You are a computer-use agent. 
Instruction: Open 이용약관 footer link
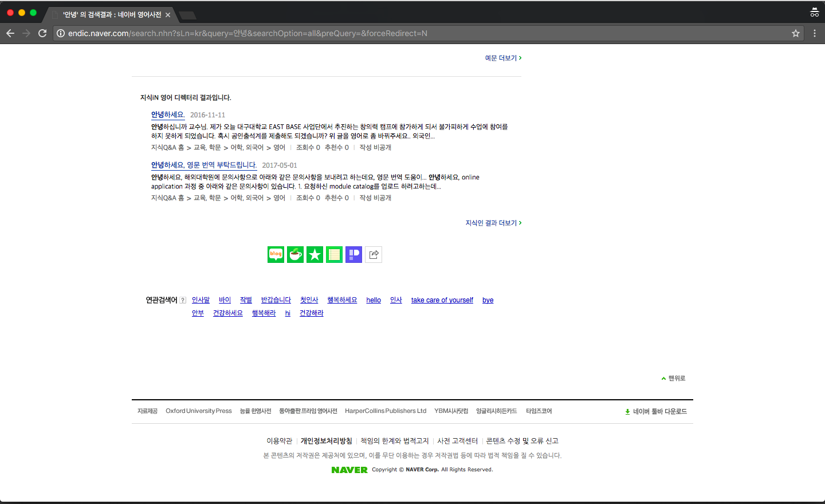[x=280, y=441]
